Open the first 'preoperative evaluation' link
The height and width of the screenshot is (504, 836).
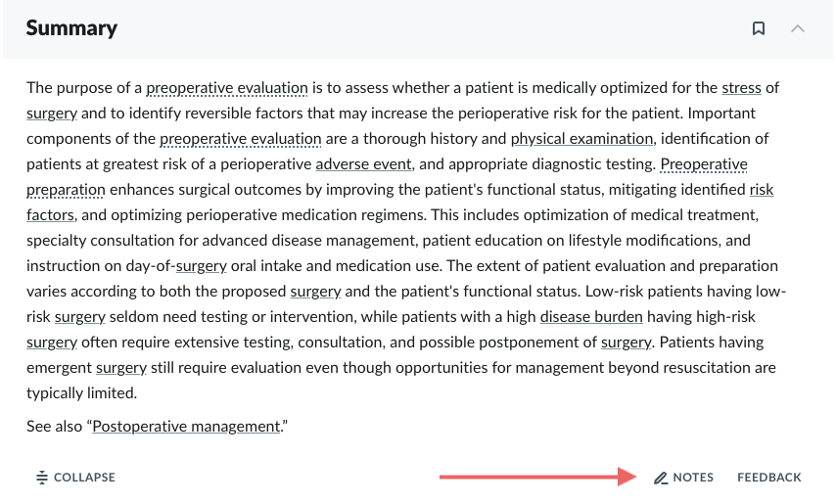coord(226,88)
